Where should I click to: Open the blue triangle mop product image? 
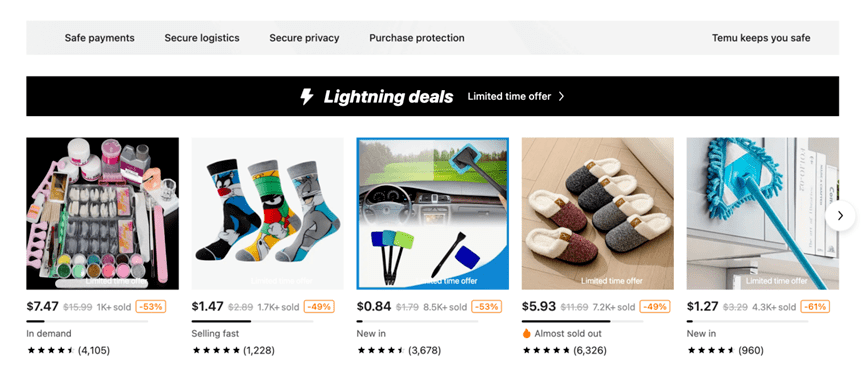(x=763, y=213)
